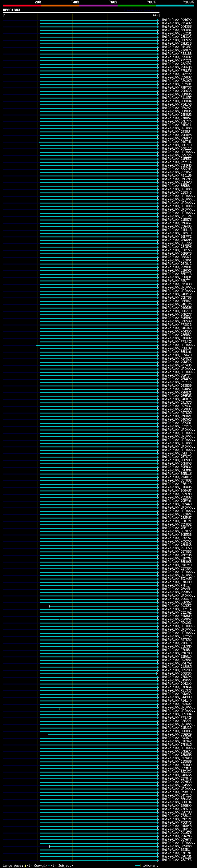The width and height of the screenshot is (197, 868).
Task: Click hit label UniRef100_Q3LS02
Action: [x=176, y=37]
